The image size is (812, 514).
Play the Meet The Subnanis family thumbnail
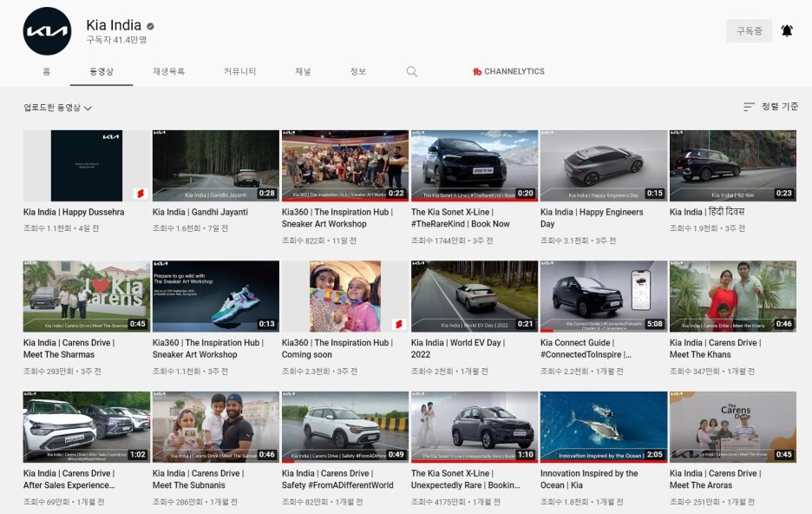(215, 427)
